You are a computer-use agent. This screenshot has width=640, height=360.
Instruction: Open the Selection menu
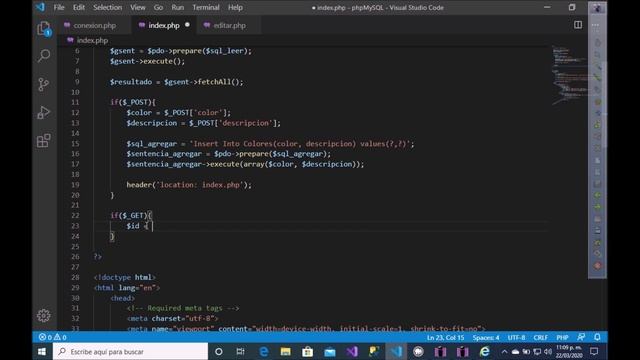tap(107, 7)
